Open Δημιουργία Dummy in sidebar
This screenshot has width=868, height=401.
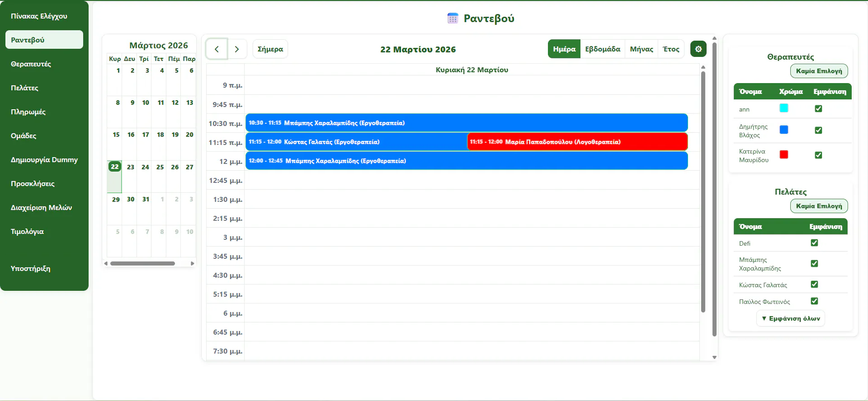coord(44,159)
